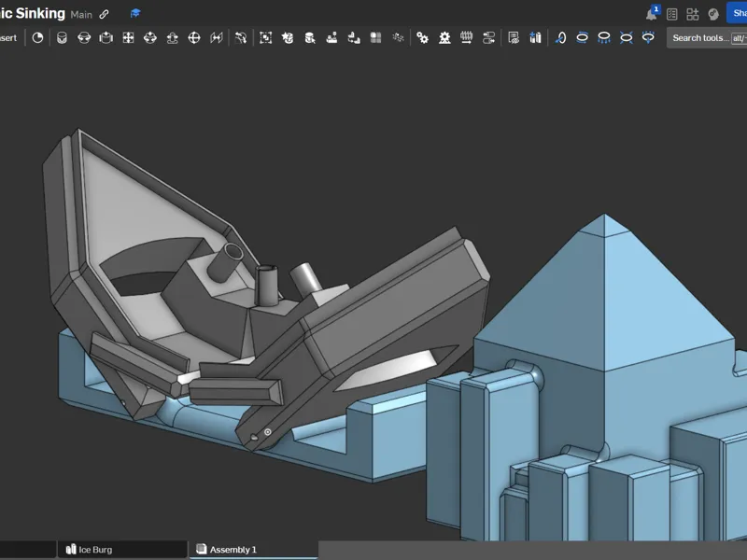Open the App Store grid icon
Screen dimensions: 747x560
point(693,14)
